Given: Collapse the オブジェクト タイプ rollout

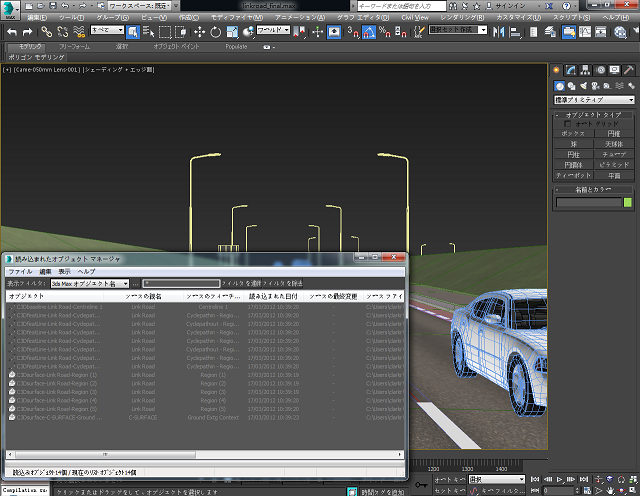Looking at the screenshot, I should (594, 115).
